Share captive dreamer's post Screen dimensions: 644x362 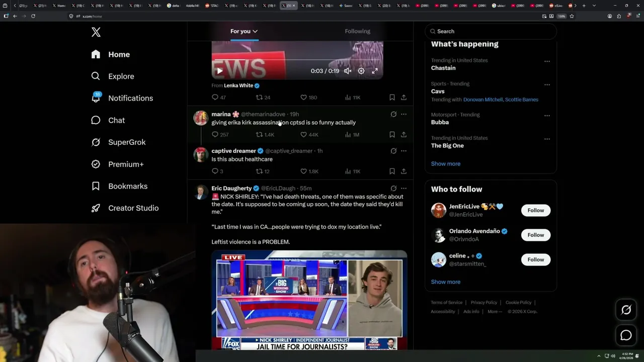pos(404,171)
